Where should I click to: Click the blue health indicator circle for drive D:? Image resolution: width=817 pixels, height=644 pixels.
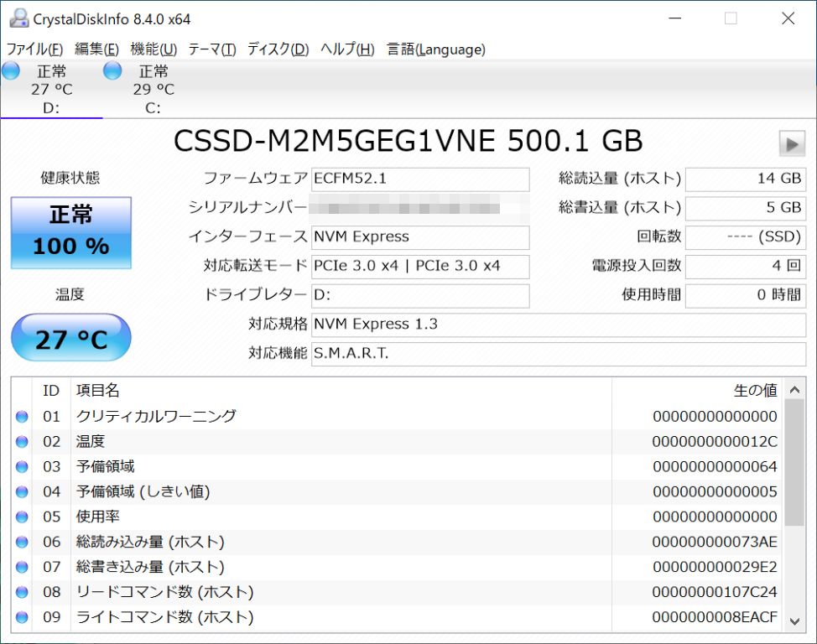[11, 72]
